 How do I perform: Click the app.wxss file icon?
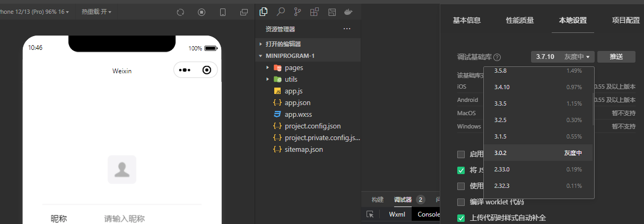coord(277,114)
